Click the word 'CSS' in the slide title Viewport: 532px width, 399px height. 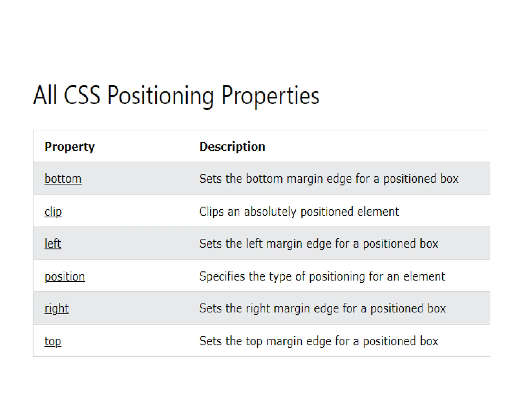82,95
